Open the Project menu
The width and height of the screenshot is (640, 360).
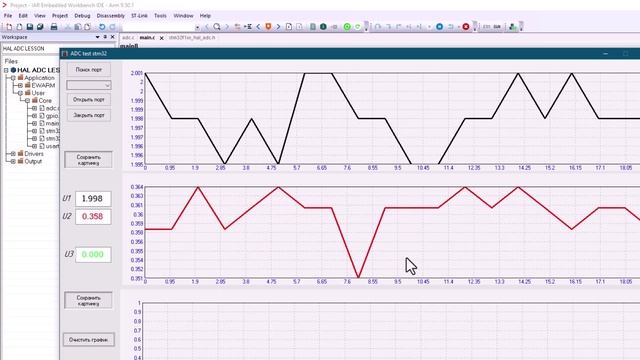click(60, 16)
